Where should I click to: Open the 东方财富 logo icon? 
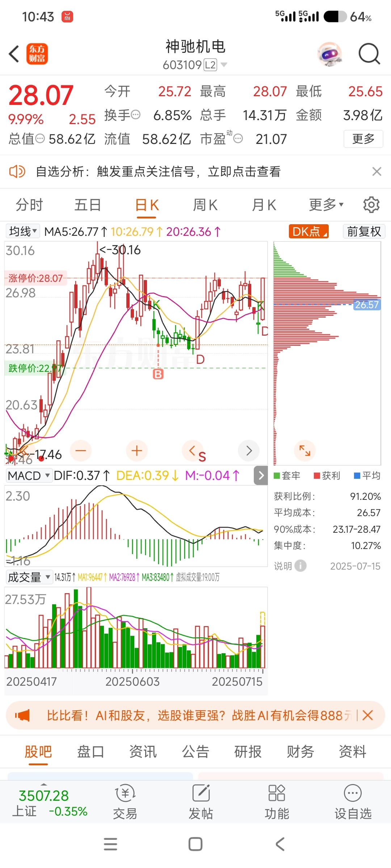(x=37, y=54)
